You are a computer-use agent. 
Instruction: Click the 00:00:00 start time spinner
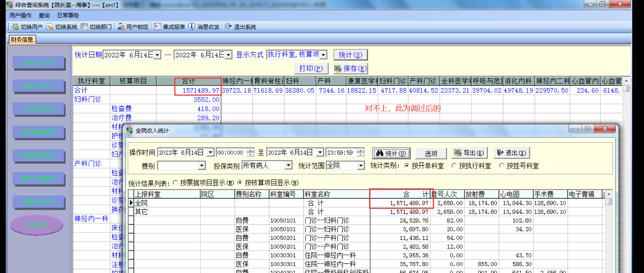click(250, 152)
